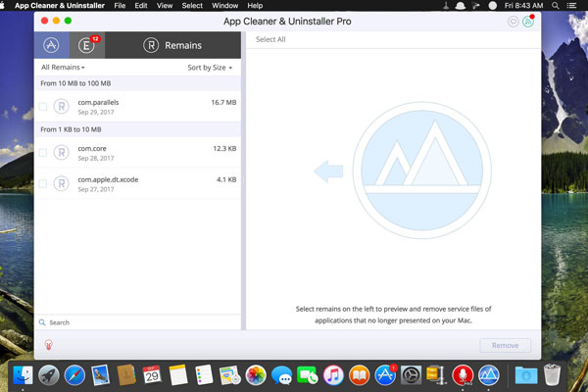Open the Trash in the dock
588x392 pixels.
pos(554,374)
